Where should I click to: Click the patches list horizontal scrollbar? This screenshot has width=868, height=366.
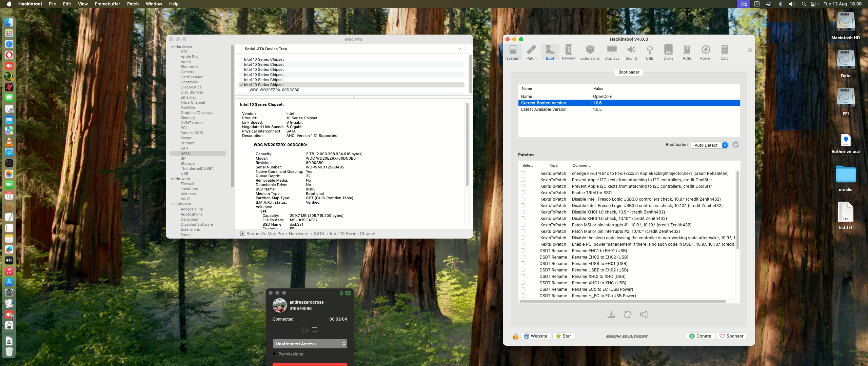pos(623,301)
